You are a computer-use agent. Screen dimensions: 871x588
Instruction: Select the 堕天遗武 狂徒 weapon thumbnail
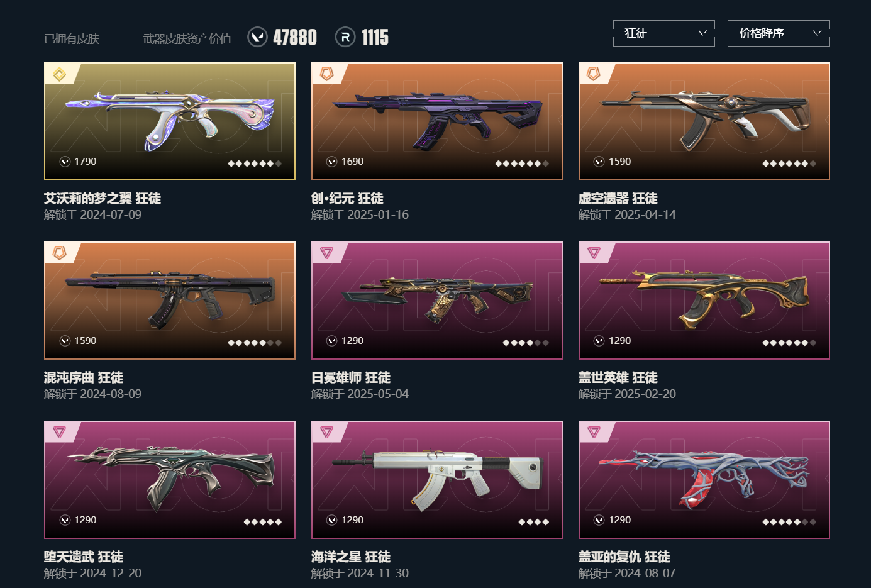[170, 480]
